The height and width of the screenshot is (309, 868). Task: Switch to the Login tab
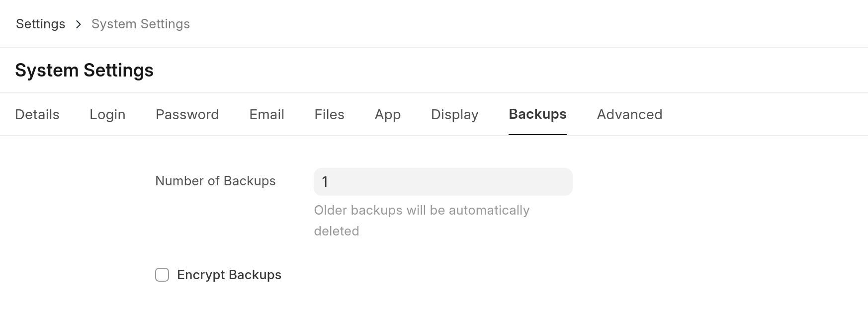tap(107, 114)
